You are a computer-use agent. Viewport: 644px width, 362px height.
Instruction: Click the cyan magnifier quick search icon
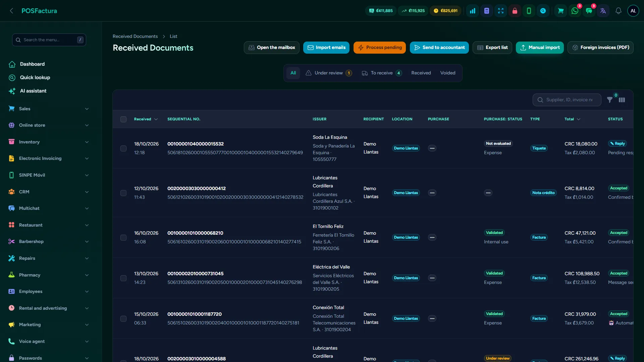543,11
